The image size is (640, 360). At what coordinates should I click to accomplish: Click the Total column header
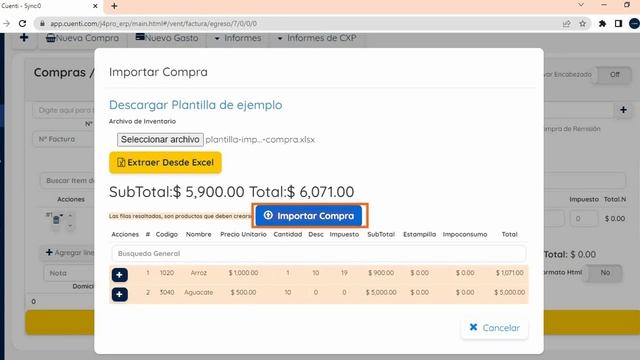[509, 234]
